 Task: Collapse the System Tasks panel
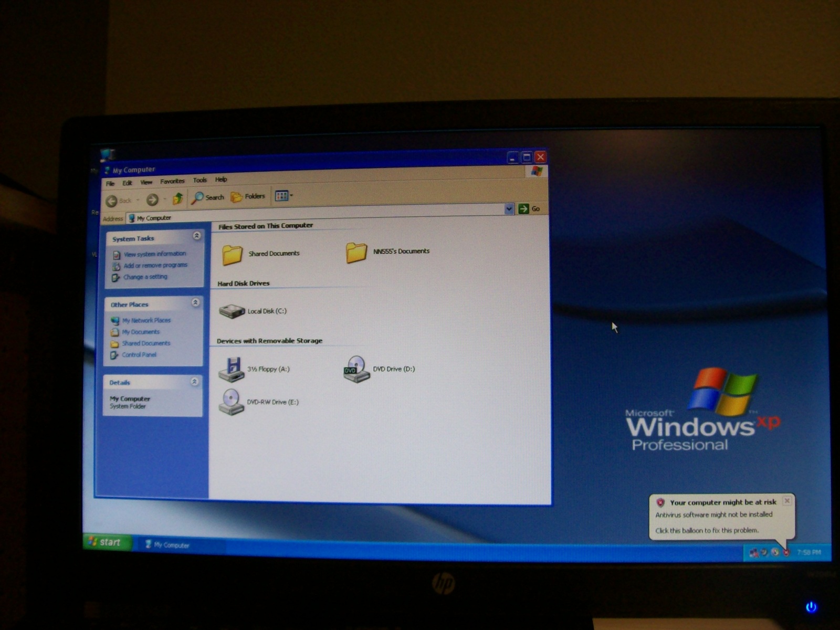196,236
